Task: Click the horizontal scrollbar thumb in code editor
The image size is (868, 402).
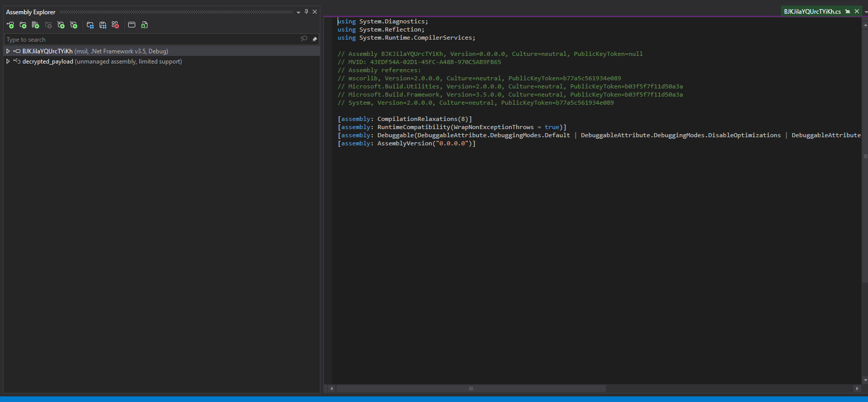Action: point(471,388)
